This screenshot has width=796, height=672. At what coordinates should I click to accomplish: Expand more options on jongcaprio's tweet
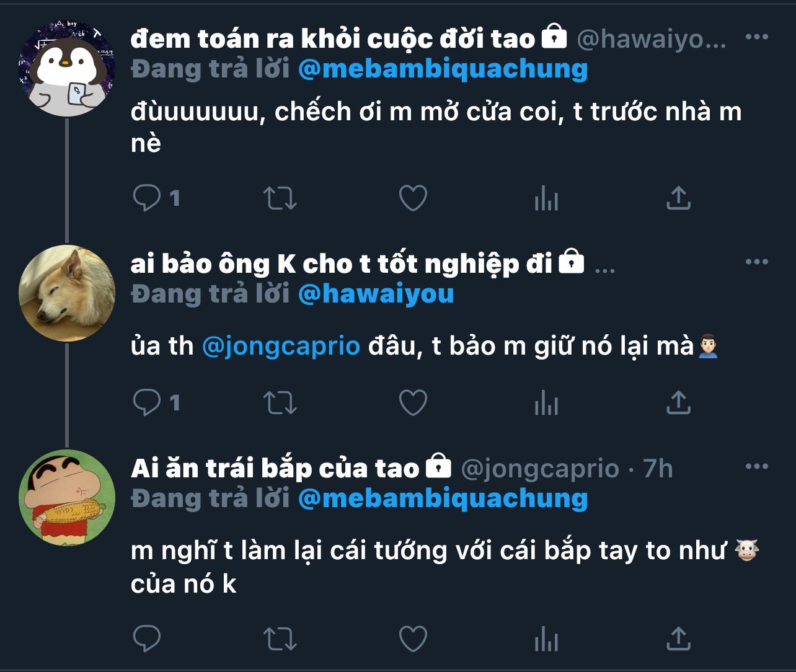tap(756, 467)
